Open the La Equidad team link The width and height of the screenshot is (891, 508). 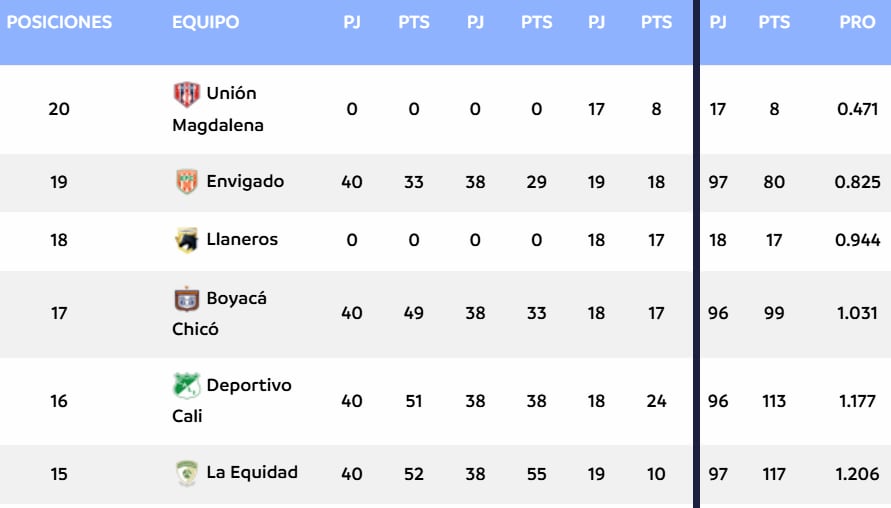pos(252,472)
